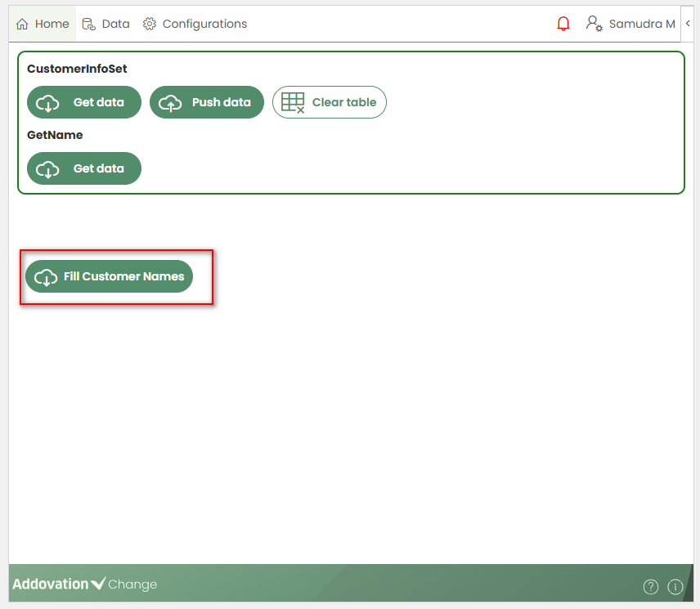
Task: Switch to the Home tab
Action: [x=51, y=24]
